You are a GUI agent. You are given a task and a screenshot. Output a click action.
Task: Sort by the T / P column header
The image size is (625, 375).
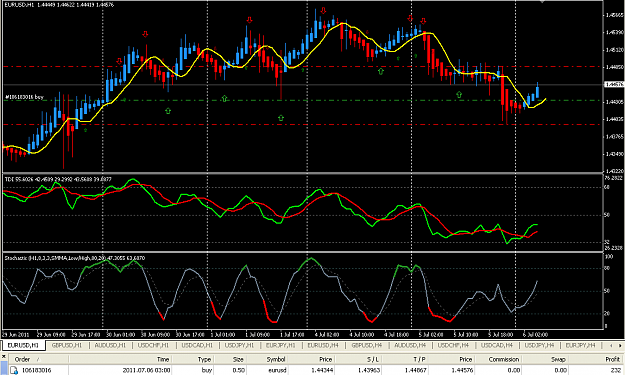[x=420, y=359]
